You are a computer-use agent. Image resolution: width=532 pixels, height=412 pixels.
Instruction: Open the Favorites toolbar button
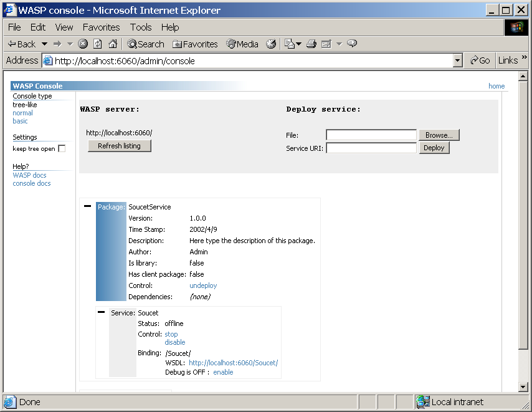pyautogui.click(x=195, y=44)
